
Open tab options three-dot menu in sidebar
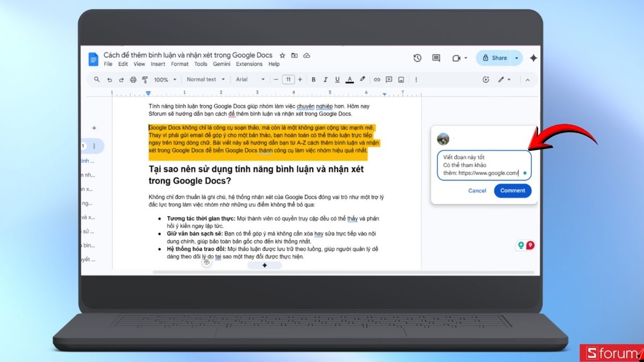click(x=94, y=146)
